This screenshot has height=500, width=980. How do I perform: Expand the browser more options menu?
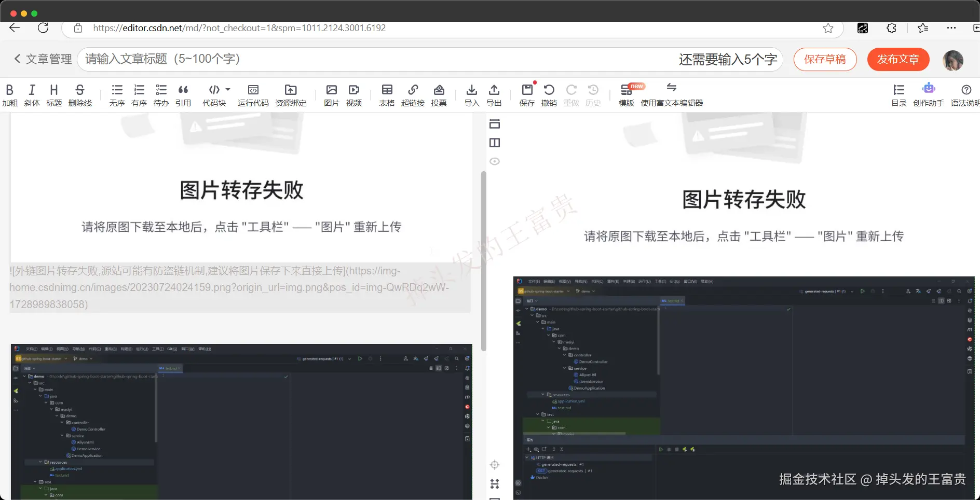pos(952,28)
